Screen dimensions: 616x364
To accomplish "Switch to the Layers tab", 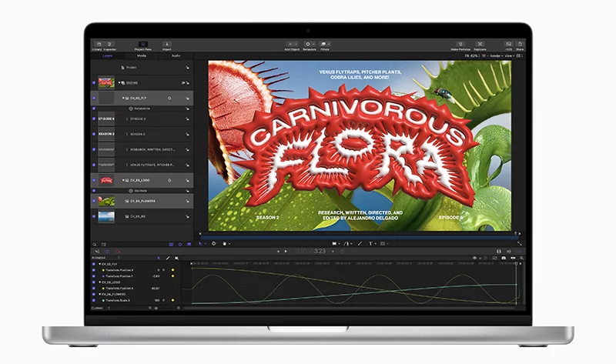I will coord(107,55).
